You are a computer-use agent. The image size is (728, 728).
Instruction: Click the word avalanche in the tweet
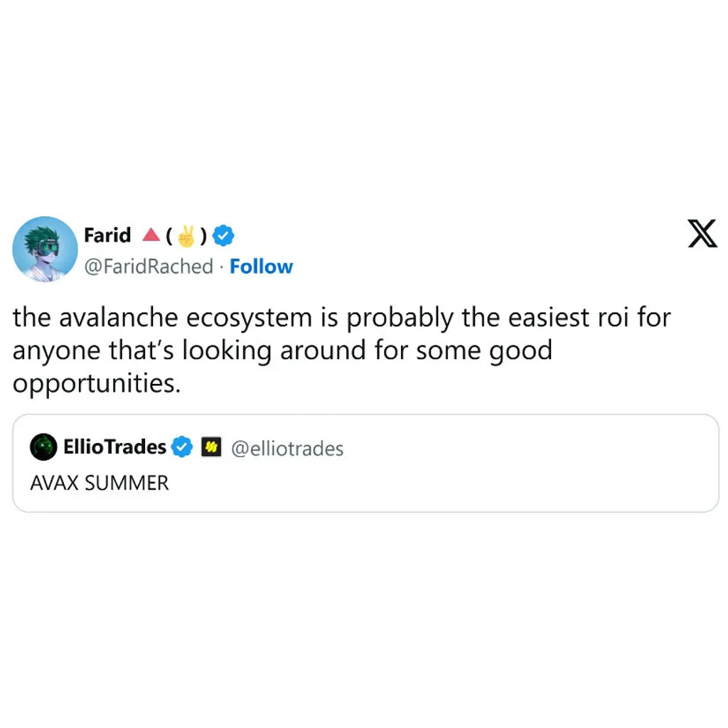(x=119, y=318)
